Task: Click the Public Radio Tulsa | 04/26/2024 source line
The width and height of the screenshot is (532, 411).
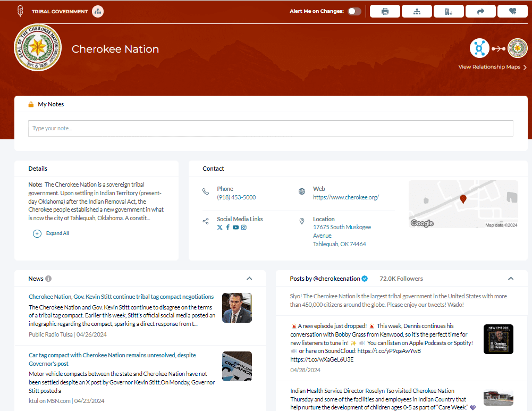Action: click(x=68, y=334)
